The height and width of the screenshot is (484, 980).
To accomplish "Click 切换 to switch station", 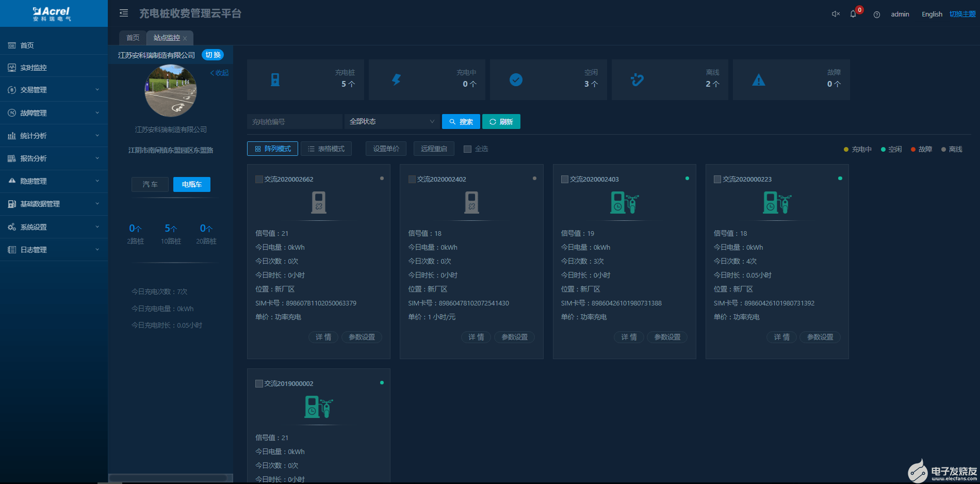I will 213,55.
